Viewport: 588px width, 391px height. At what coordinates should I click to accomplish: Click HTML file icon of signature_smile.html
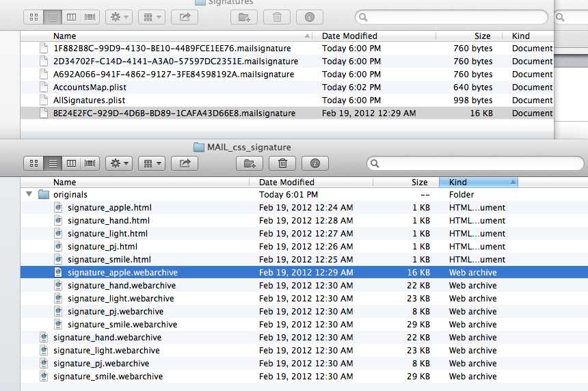click(x=58, y=260)
